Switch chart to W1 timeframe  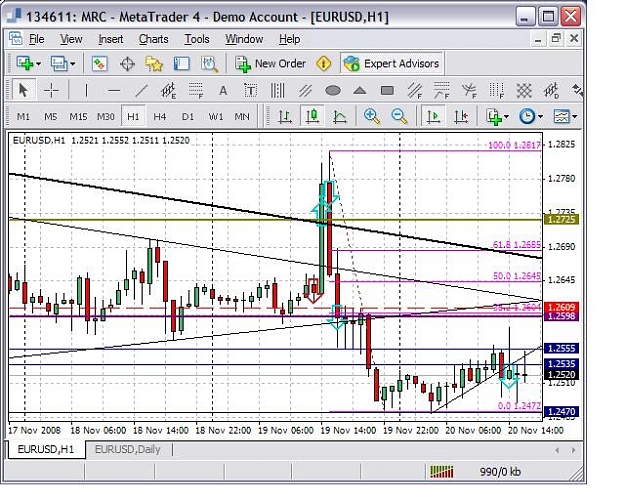pos(216,117)
